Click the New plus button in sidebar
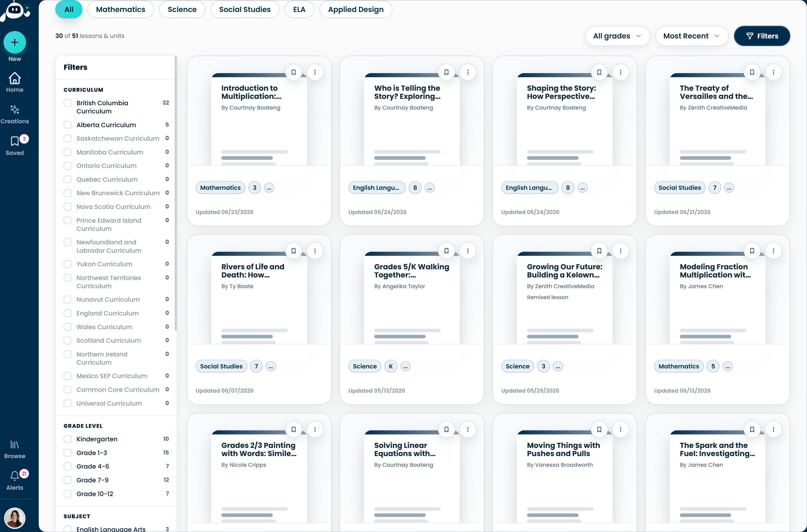Screen dimensions: 807x532 [15, 42]
